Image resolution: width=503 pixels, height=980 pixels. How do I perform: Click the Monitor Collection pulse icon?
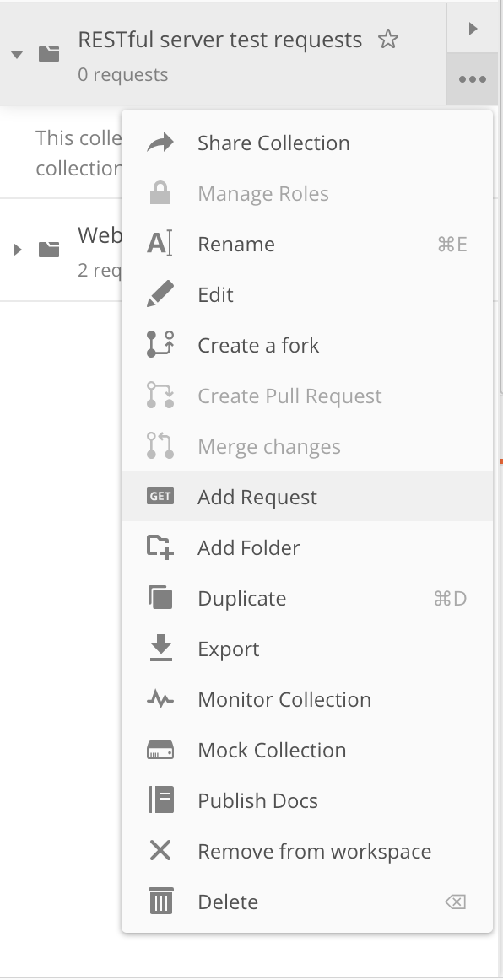click(160, 699)
